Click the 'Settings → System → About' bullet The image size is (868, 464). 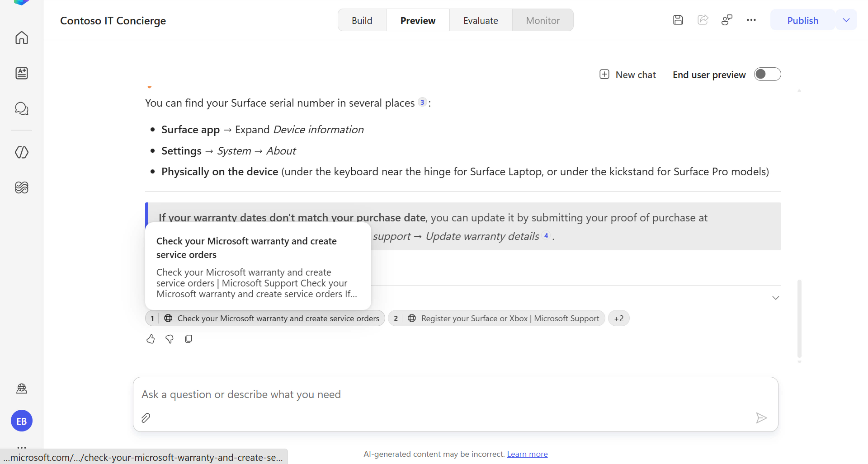[229, 151]
